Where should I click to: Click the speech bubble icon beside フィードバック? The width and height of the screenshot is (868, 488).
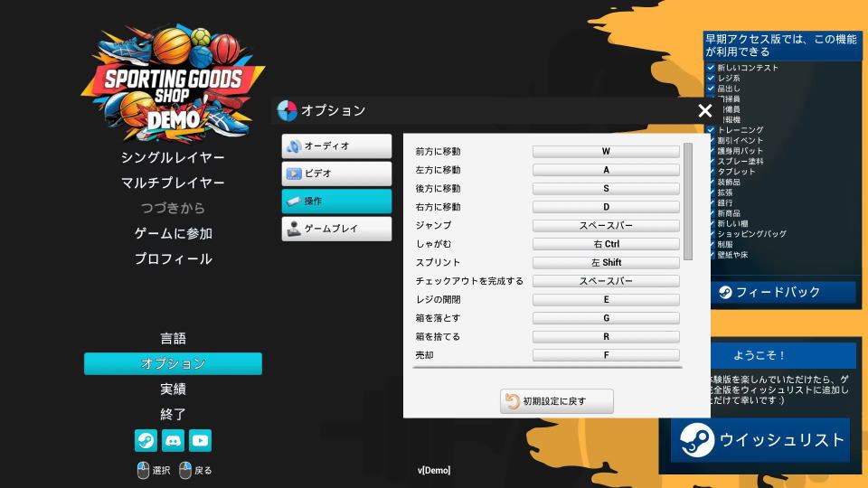[x=725, y=292]
